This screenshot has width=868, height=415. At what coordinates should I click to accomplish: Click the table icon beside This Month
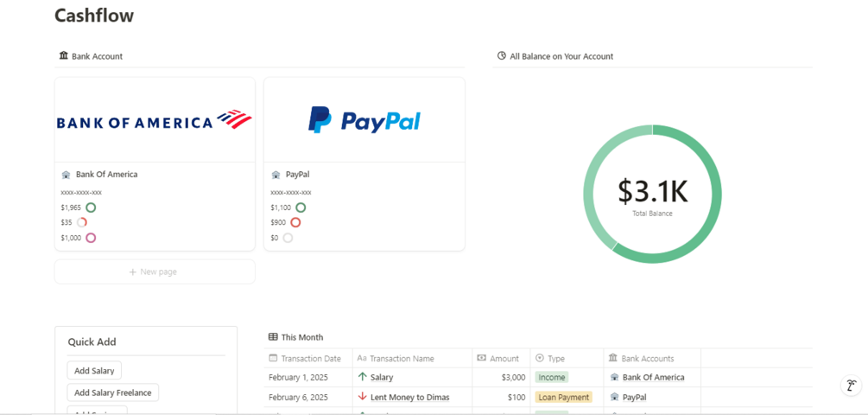(x=273, y=337)
